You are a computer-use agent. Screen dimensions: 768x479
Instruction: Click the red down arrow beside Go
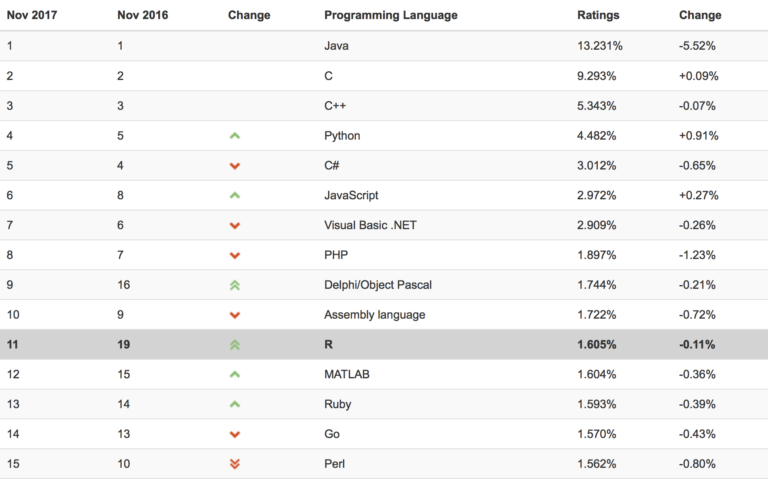pos(235,434)
